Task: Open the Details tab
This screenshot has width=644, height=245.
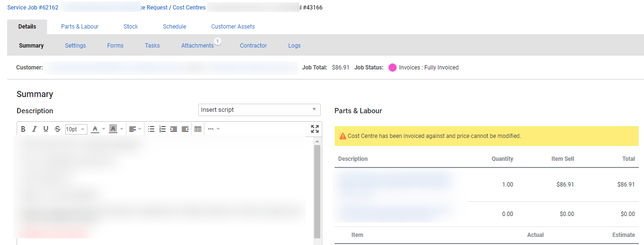Action: point(27,27)
